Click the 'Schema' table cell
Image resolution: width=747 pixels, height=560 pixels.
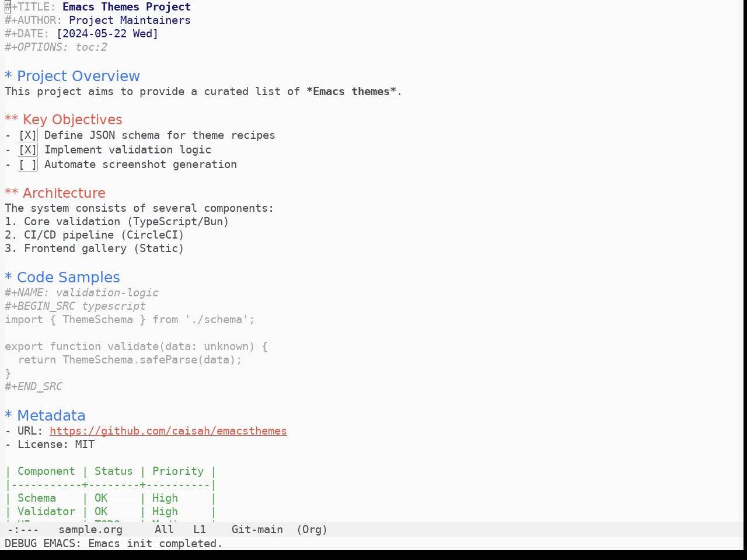tap(37, 498)
